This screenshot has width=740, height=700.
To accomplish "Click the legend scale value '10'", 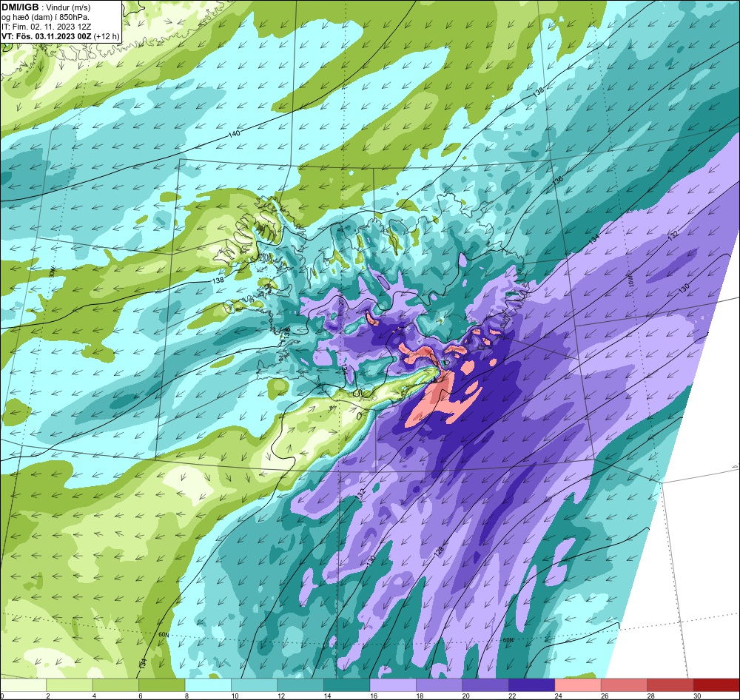I will pos(235,696).
